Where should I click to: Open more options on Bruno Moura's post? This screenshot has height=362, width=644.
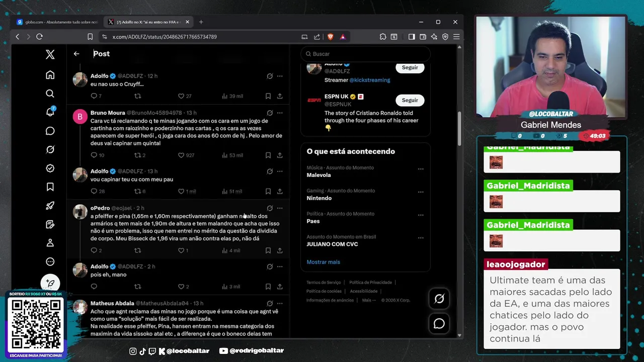280,113
